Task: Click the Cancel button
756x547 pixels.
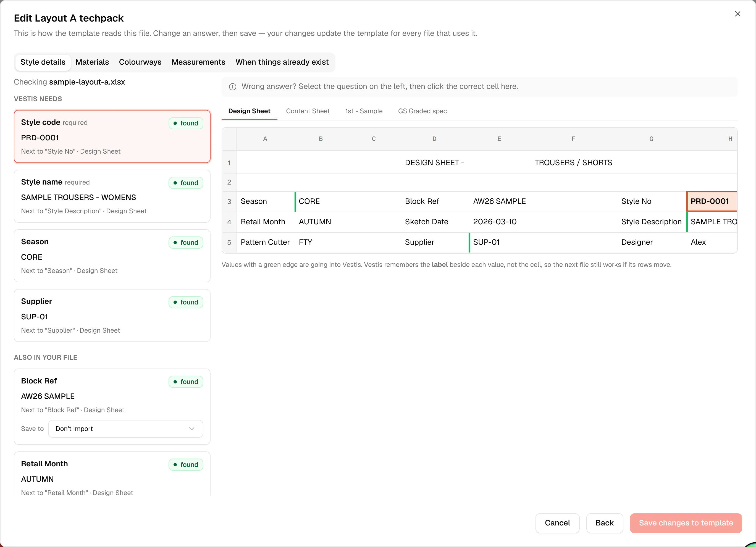Action: coord(557,523)
